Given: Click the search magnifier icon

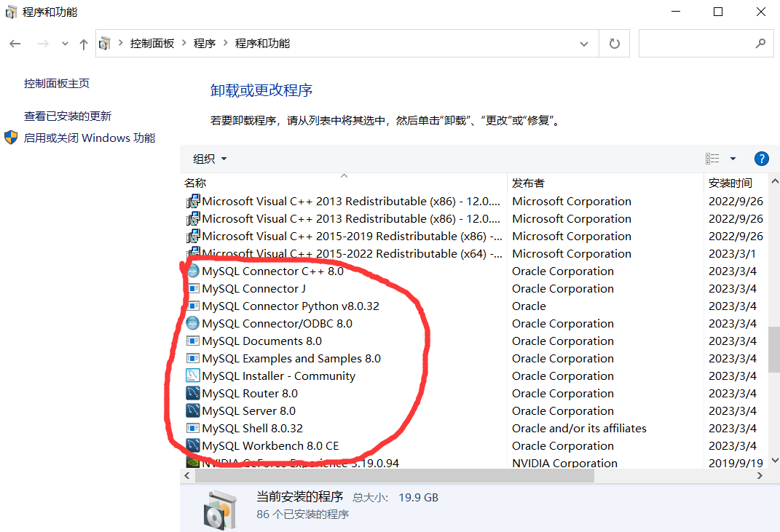Looking at the screenshot, I should tap(760, 44).
